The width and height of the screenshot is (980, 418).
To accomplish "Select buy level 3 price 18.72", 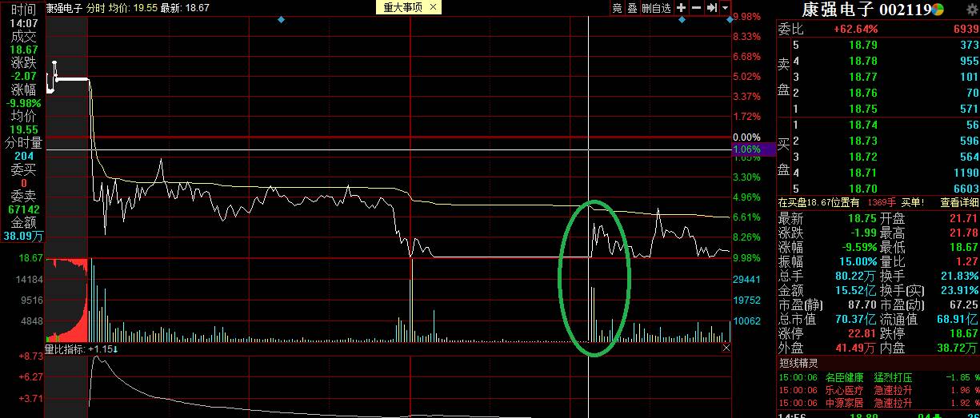I will (x=862, y=157).
